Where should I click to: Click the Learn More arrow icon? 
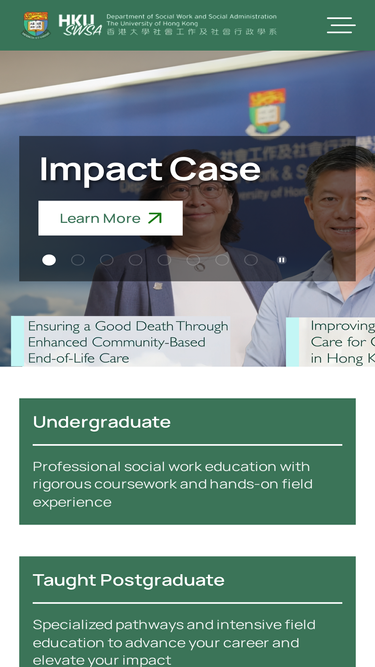pyautogui.click(x=155, y=218)
